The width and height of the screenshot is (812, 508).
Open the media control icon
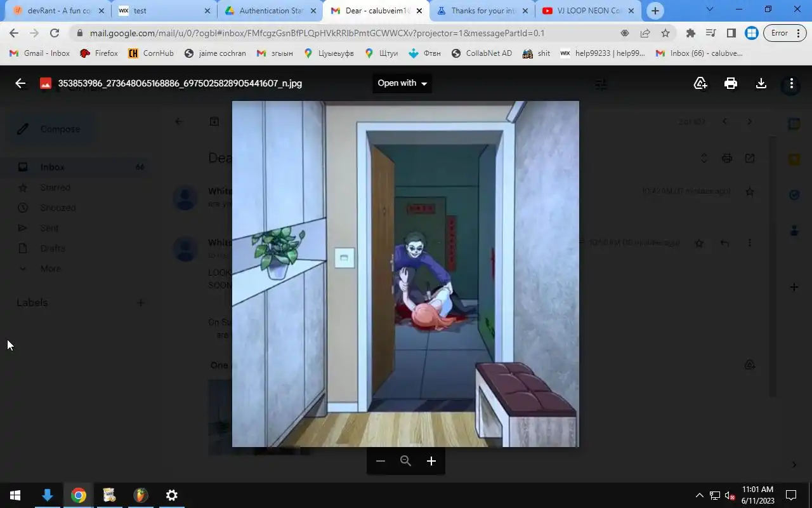[x=711, y=33]
